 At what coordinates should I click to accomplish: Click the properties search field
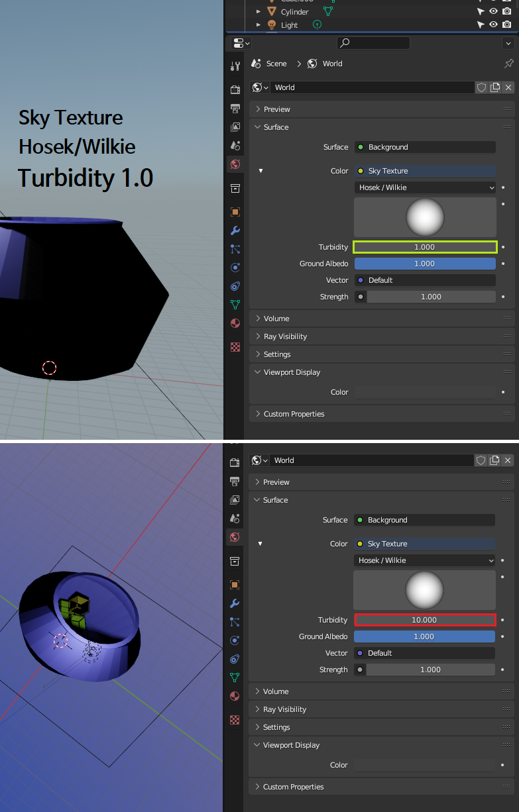pyautogui.click(x=373, y=43)
